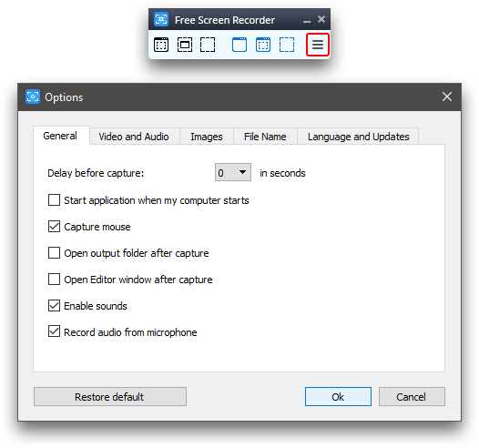This screenshot has height=448, width=479.
Task: Click the Delay before capture label
Action: click(96, 173)
